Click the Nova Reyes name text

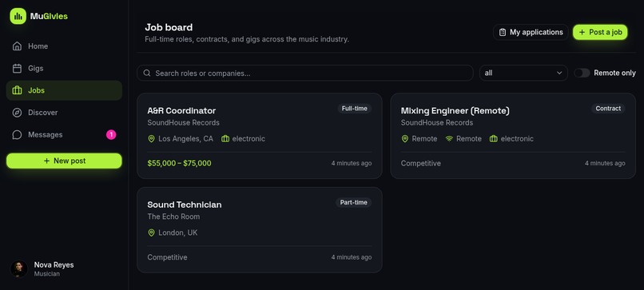(54, 265)
